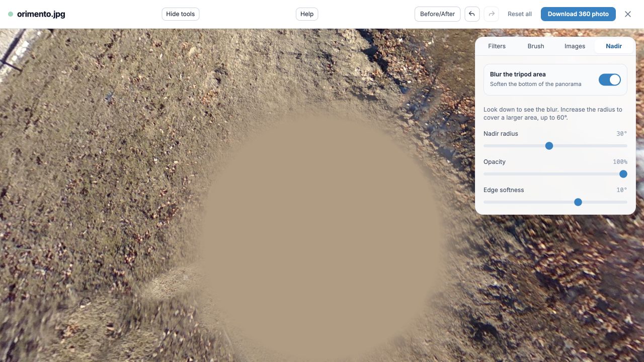Open the Help button
Screen dimensions: 644x362
point(307,14)
